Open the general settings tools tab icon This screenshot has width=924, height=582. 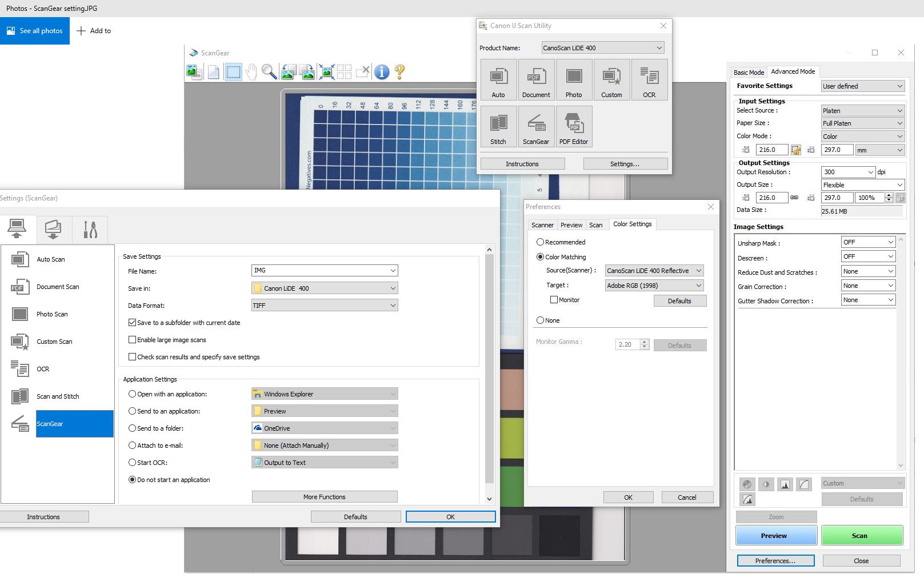coord(90,229)
